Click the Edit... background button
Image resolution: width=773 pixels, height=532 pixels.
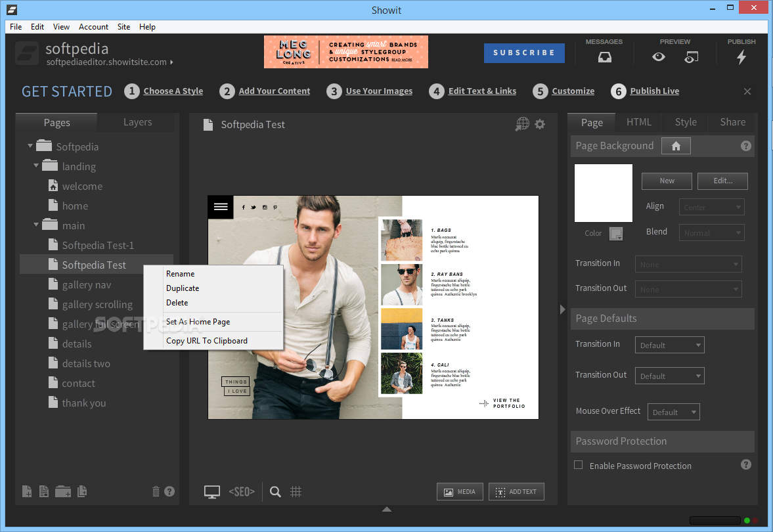722,181
